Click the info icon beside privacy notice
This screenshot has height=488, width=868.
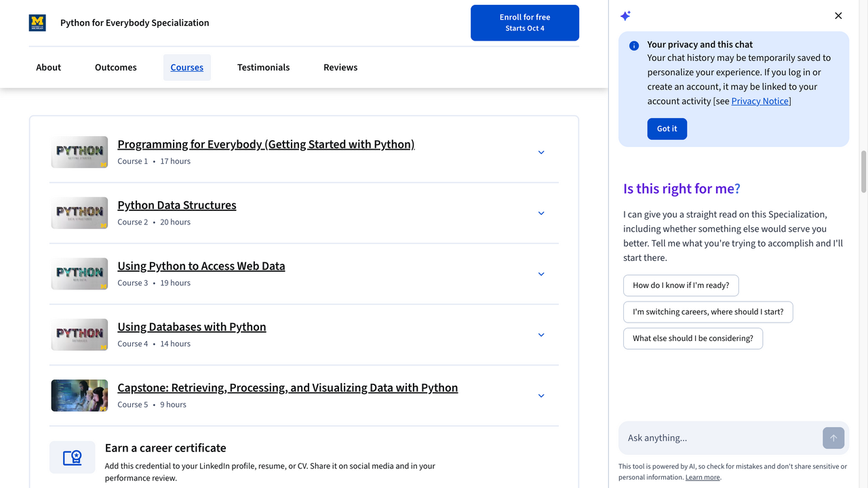pos(634,45)
